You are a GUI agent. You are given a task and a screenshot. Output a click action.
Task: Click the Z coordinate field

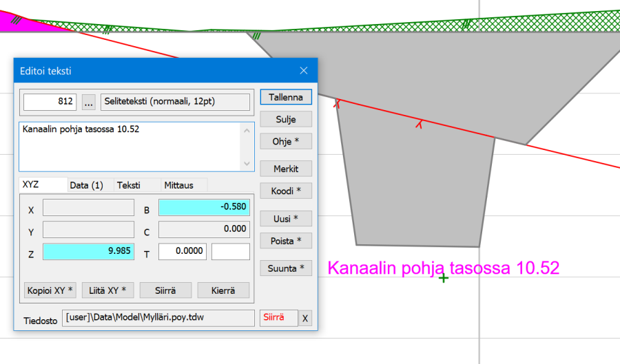(88, 252)
